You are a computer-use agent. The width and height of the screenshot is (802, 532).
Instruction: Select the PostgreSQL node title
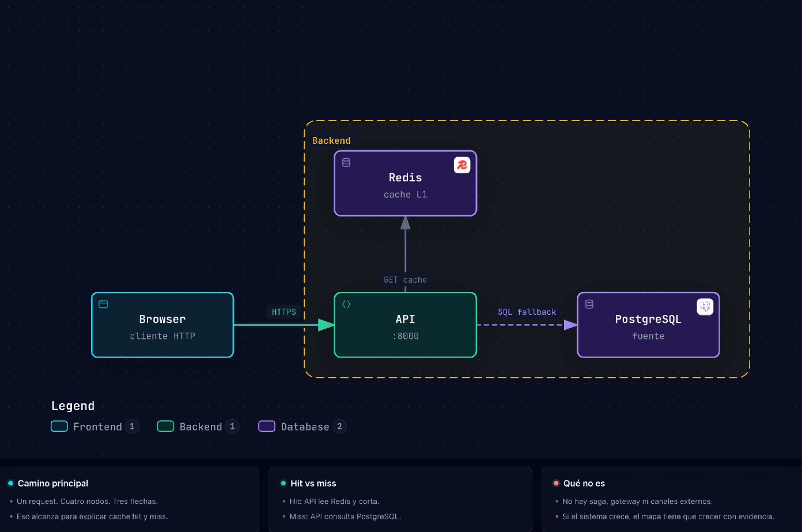point(648,319)
